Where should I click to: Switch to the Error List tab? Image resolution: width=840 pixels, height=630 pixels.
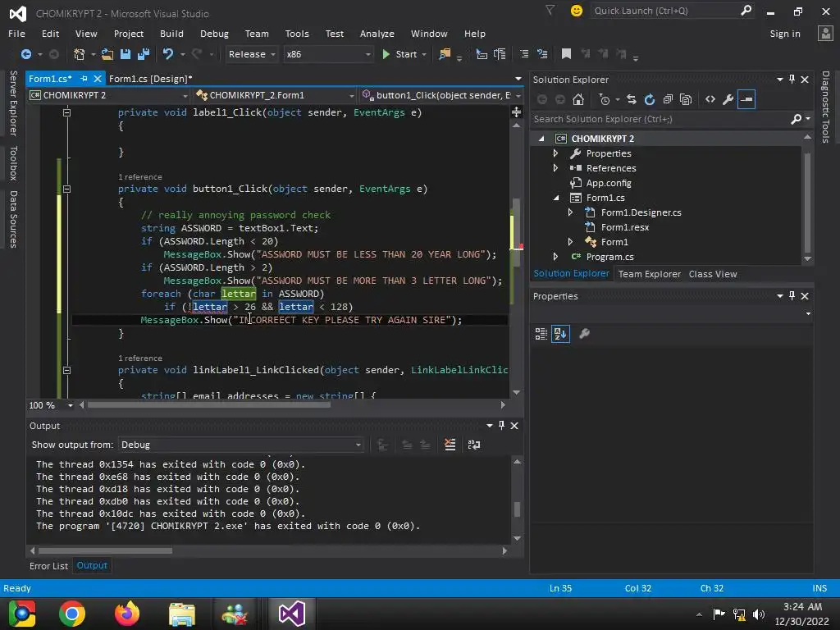(48, 566)
